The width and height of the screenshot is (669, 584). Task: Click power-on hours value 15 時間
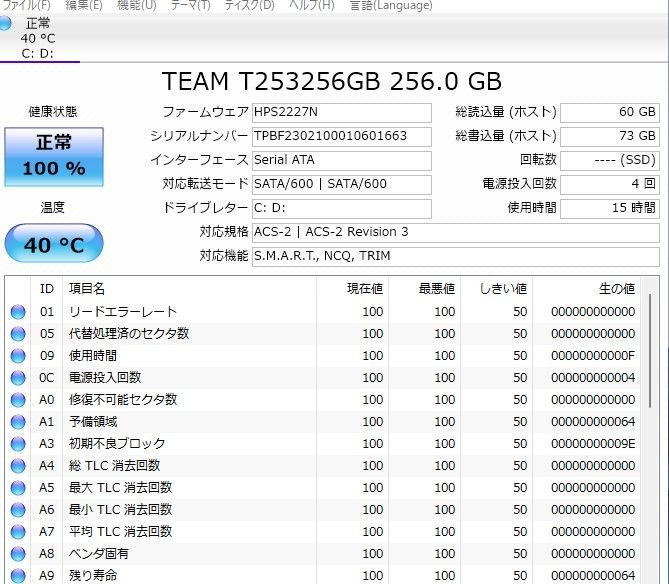coord(610,208)
